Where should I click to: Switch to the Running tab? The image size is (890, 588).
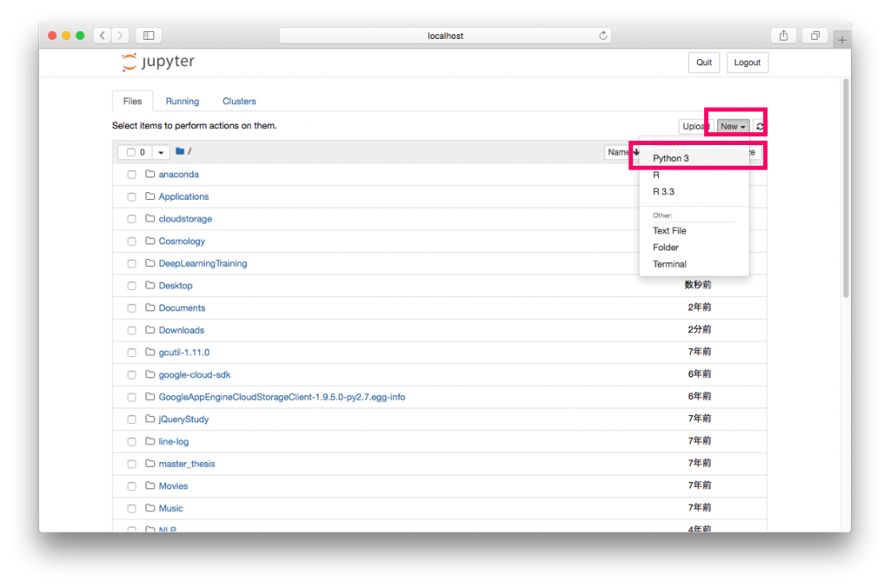point(183,102)
